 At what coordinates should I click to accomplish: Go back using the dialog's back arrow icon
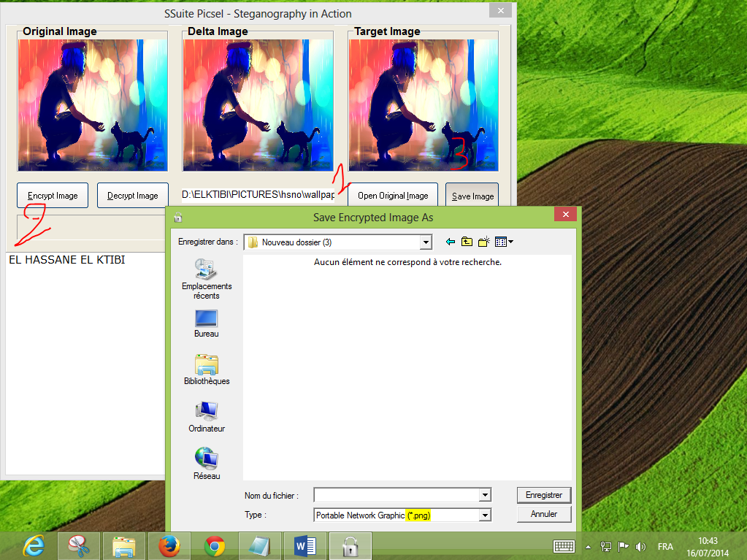pos(451,242)
